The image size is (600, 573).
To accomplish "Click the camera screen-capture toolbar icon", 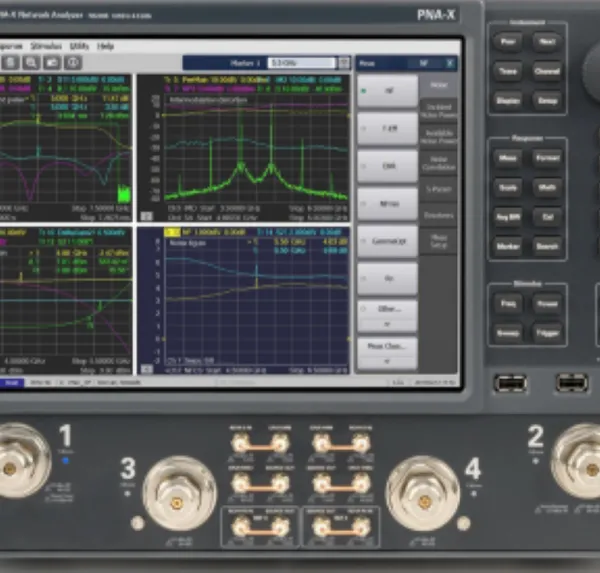I will click(x=52, y=62).
